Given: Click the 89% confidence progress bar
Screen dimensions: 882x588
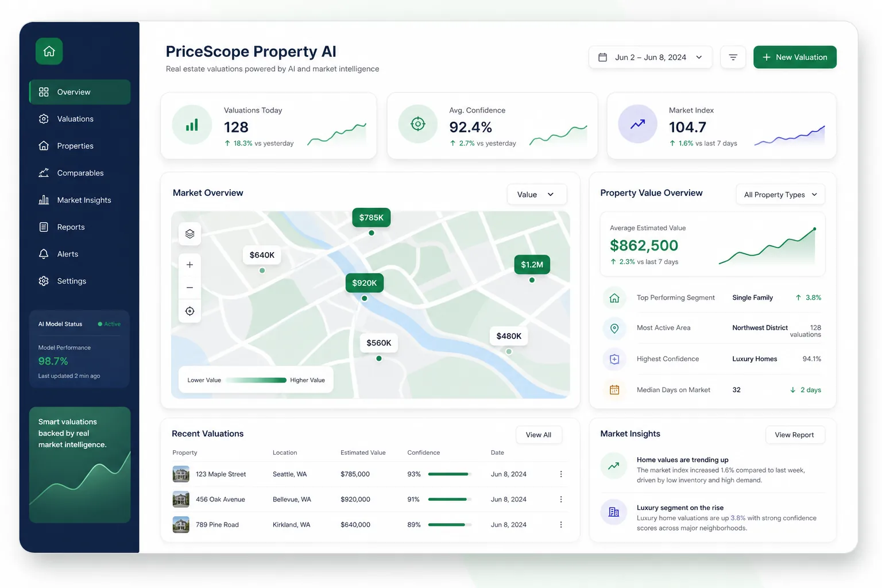Looking at the screenshot, I should pyautogui.click(x=450, y=525).
